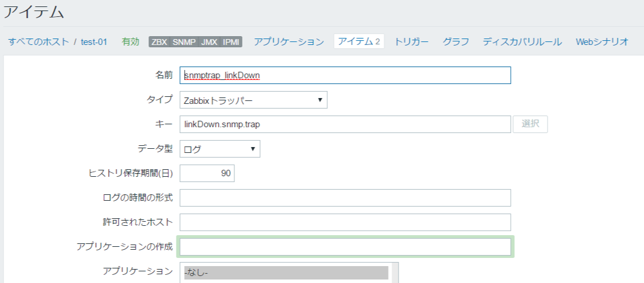Select the アイテム 2 tab
Image resolution: width=644 pixels, height=283 pixels.
pos(359,41)
